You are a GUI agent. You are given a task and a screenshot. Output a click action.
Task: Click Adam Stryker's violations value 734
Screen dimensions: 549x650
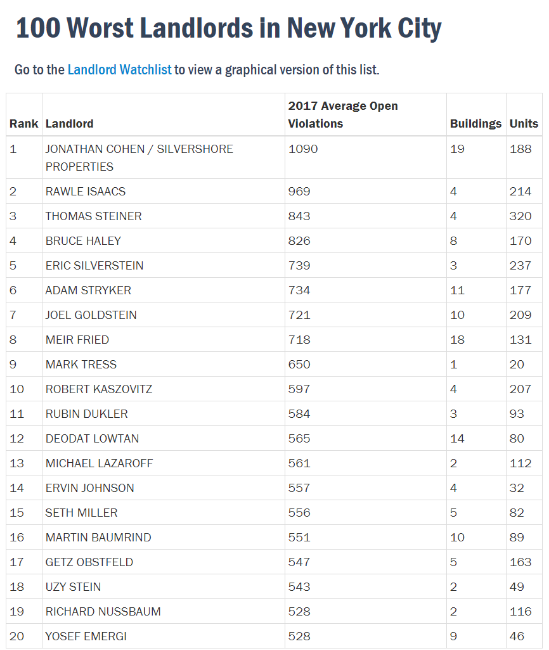tap(299, 290)
